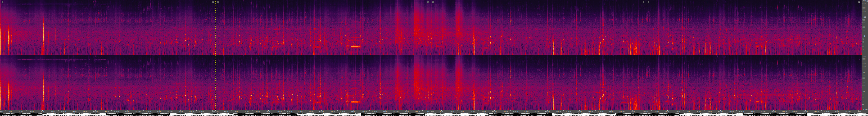This screenshot has height=116, width=868.
Task: Click the 20 Hz label on lower channel scale
Action: [x=864, y=105]
